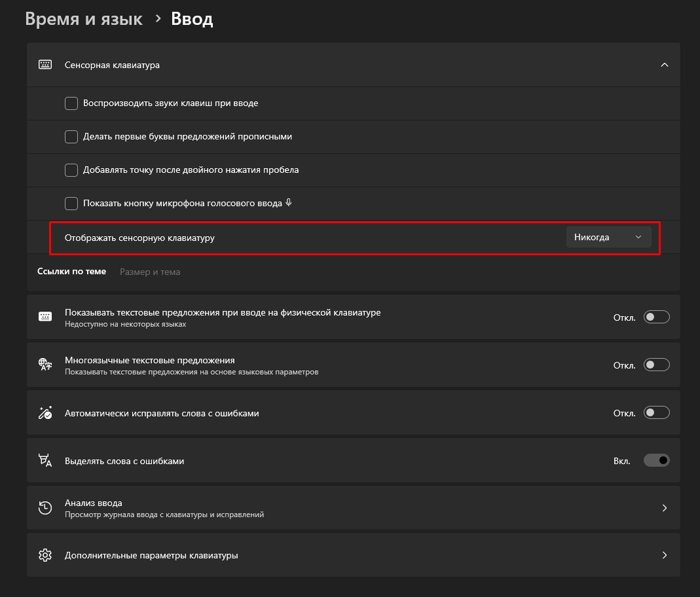The width and height of the screenshot is (700, 597).
Task: Click the Сенсорная клавиатура header title
Action: tap(112, 65)
